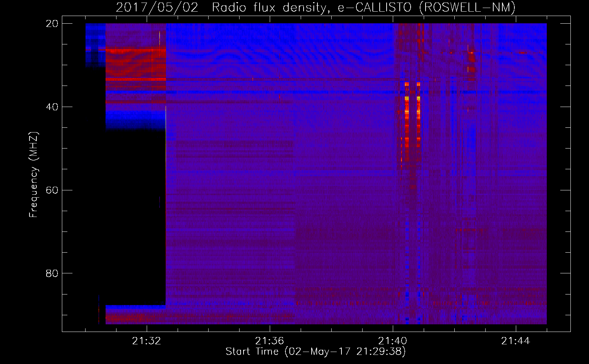
Task: Click the '21:44' time axis label
Action: tap(515, 341)
